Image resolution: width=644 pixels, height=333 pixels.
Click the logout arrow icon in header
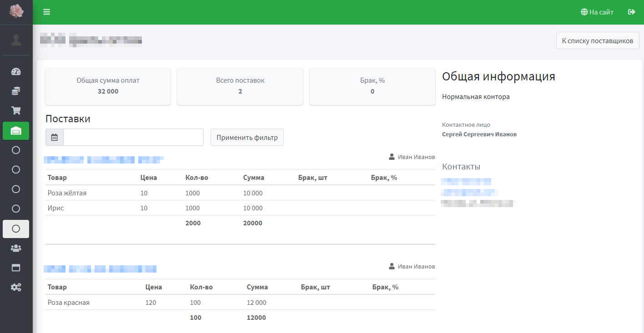(x=631, y=12)
